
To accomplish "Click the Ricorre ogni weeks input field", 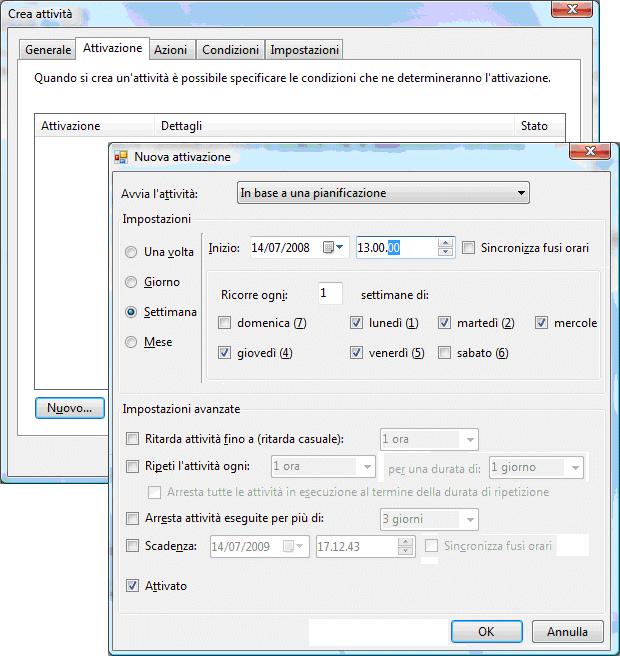I will coord(330,293).
